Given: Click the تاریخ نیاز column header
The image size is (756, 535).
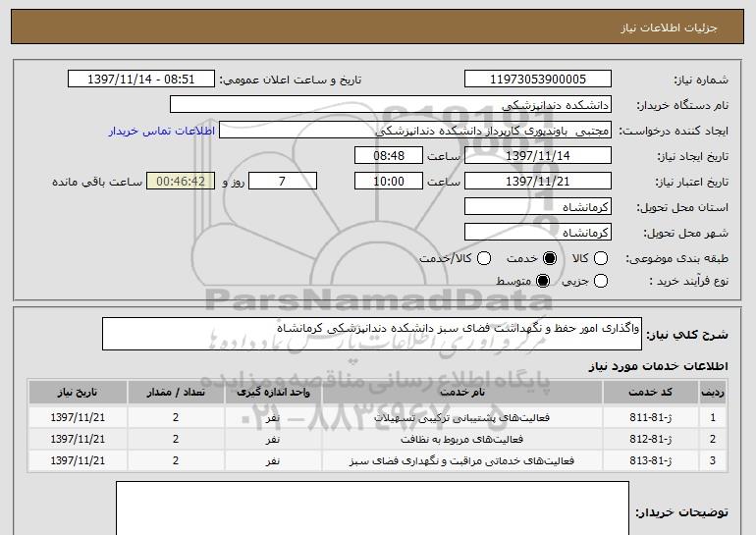Looking at the screenshot, I should point(78,393).
